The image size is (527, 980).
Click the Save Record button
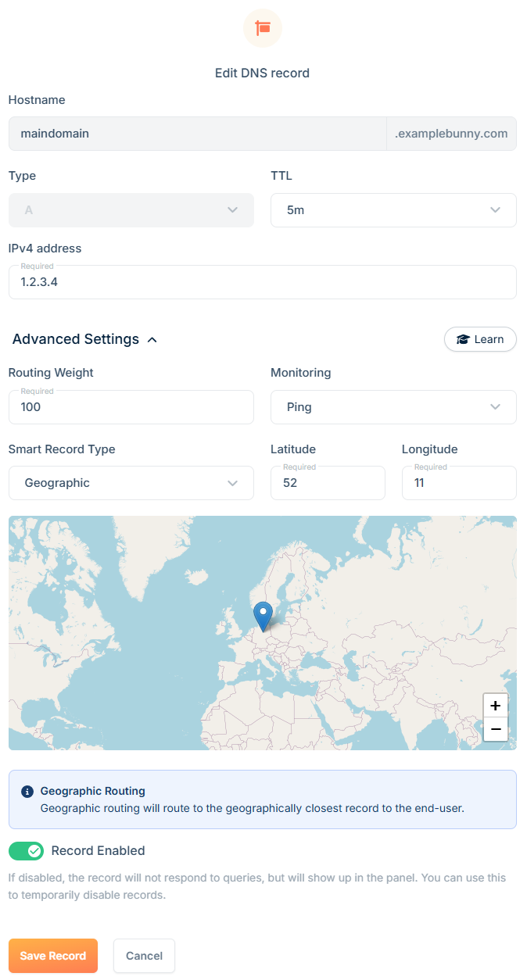click(52, 956)
